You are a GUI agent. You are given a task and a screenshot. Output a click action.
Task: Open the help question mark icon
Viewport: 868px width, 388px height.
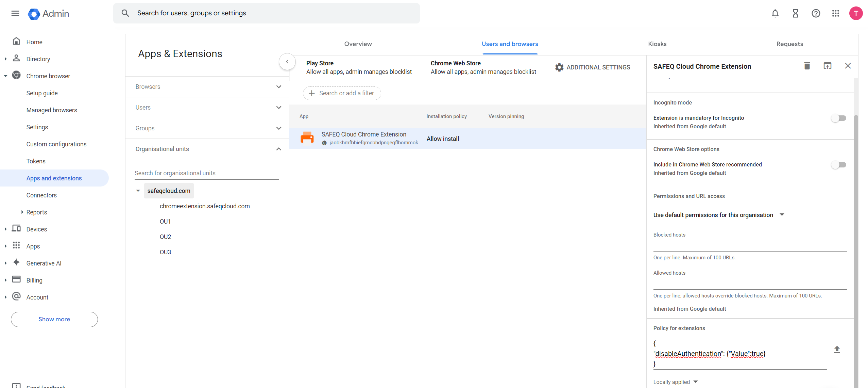tap(816, 13)
